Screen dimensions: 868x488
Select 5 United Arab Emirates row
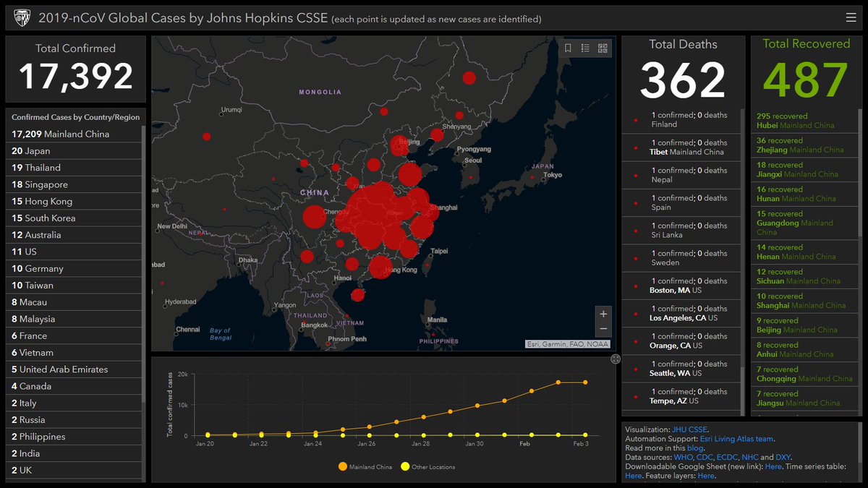pyautogui.click(x=75, y=369)
